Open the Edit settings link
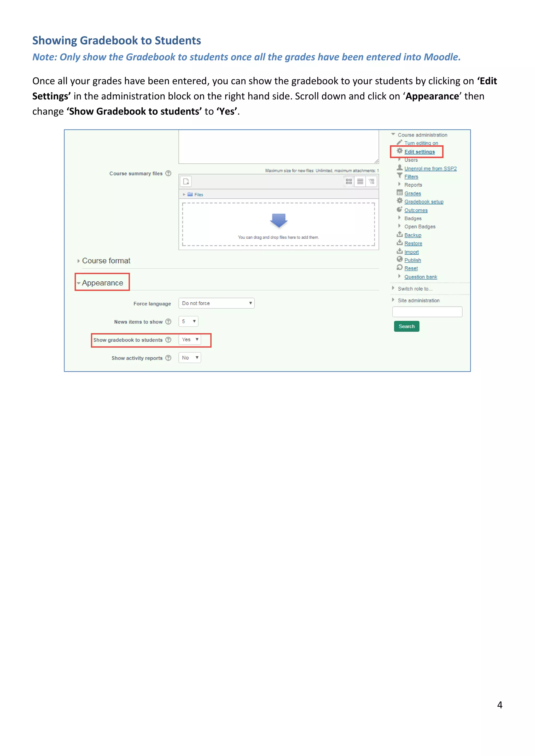Image resolution: width=535 pixels, height=756 pixels. (420, 152)
